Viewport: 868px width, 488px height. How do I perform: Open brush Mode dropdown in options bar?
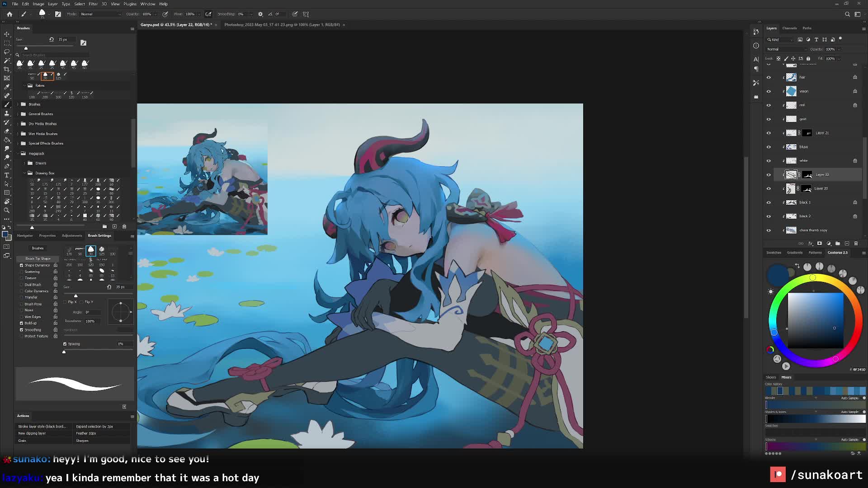[x=100, y=14]
